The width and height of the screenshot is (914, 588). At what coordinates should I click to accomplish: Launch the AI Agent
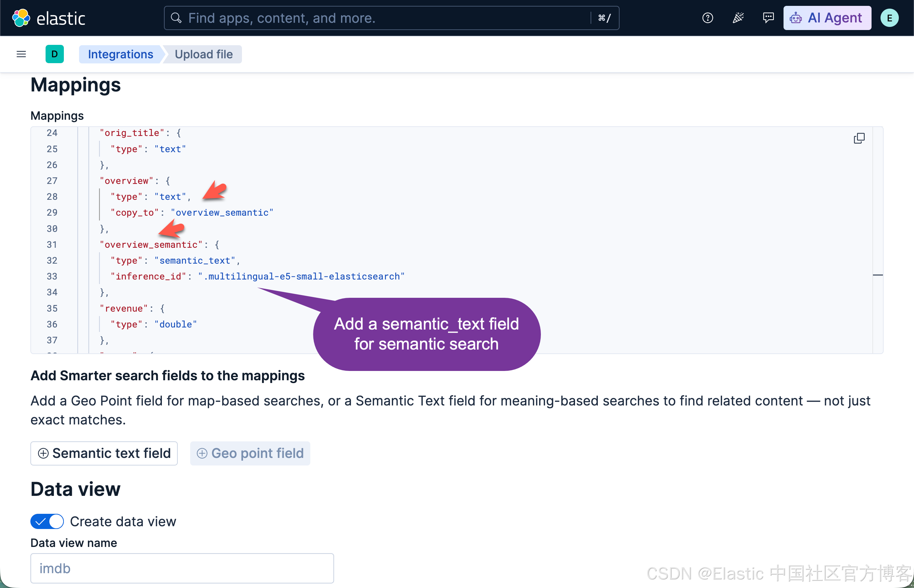coord(827,18)
